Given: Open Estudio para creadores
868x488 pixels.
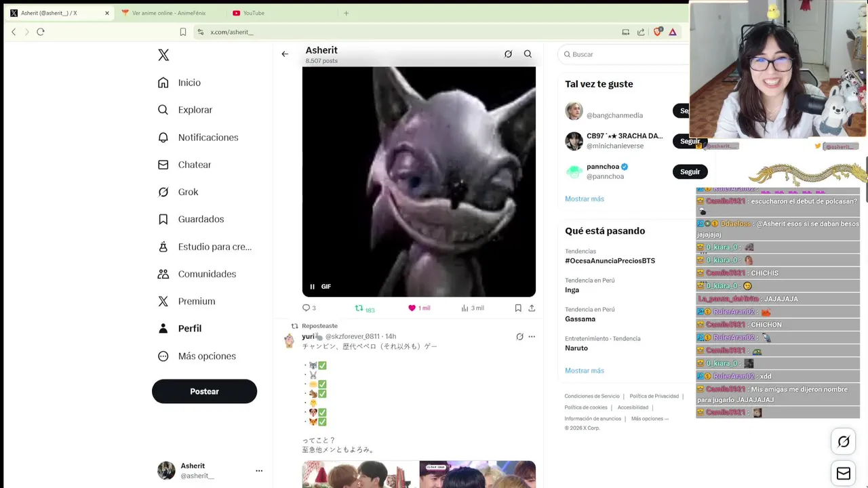Looking at the screenshot, I should coord(204,247).
